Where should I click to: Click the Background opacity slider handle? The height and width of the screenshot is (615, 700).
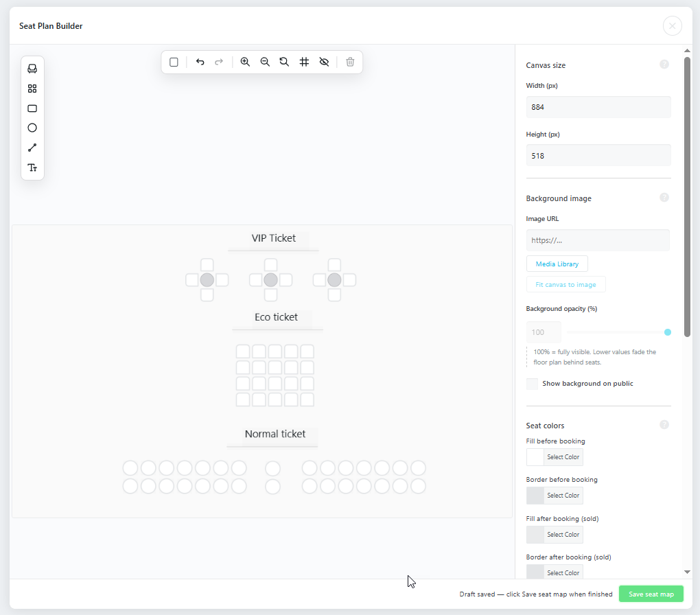point(668,332)
